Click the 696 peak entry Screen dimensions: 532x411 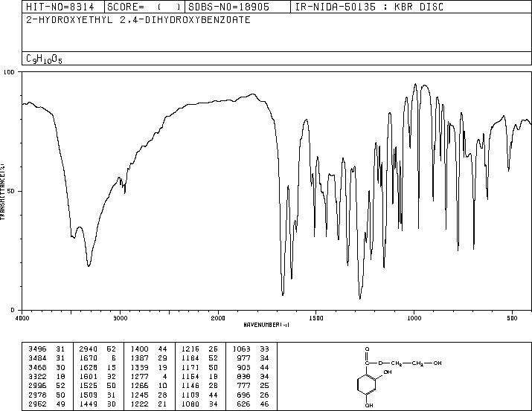(253, 395)
